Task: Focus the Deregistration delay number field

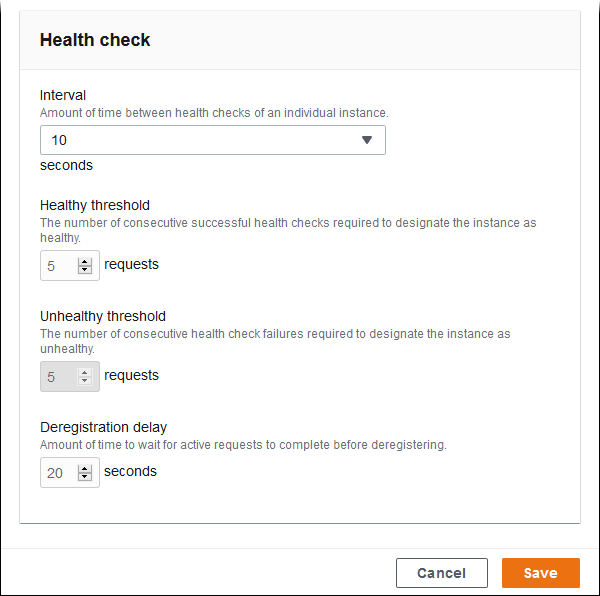Action: coord(57,473)
